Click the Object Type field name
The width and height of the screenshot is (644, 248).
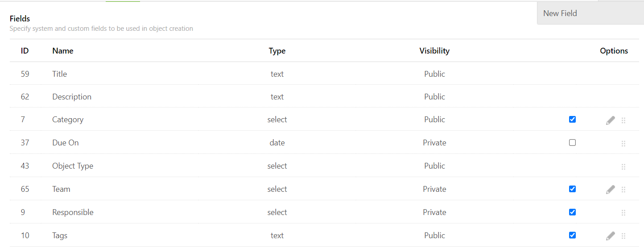[x=73, y=166]
